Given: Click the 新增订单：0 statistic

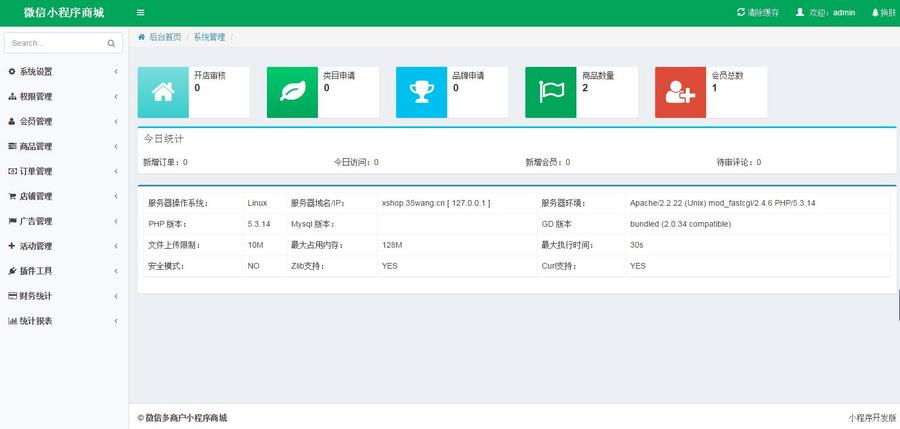Looking at the screenshot, I should tap(165, 163).
